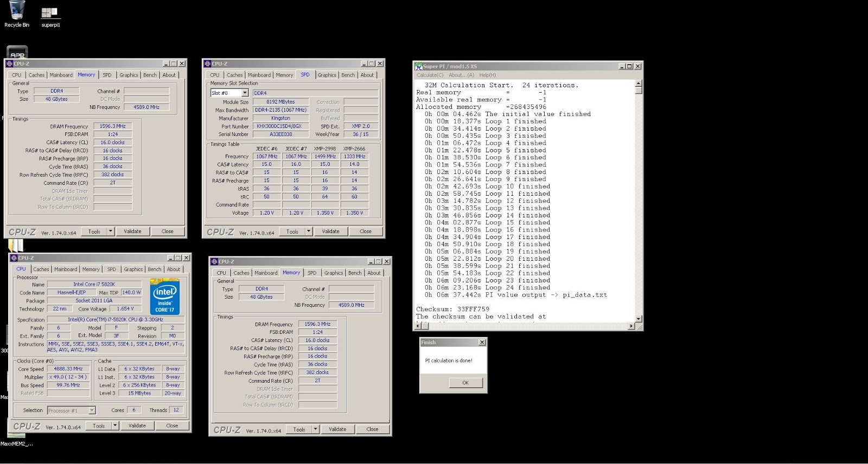Click Tools button in the CPU-tab CPU-Z window
Screen dimensions: 868x464
coord(99,426)
